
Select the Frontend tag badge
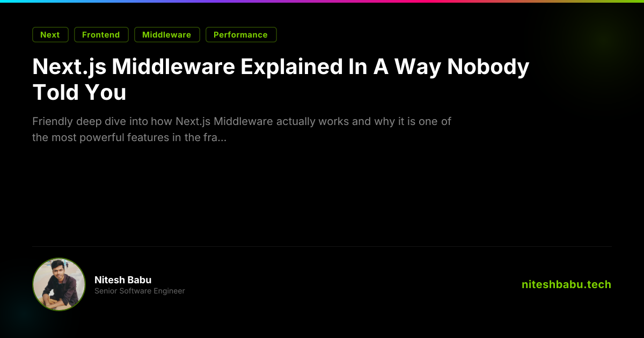tap(101, 35)
